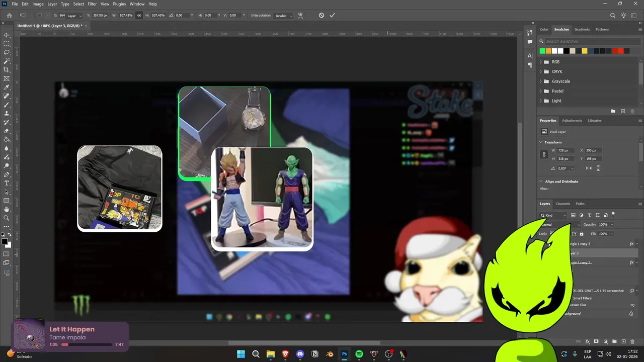Screen dimensions: 644x362
Task: Open Discord from the taskbar
Action: click(x=300, y=354)
